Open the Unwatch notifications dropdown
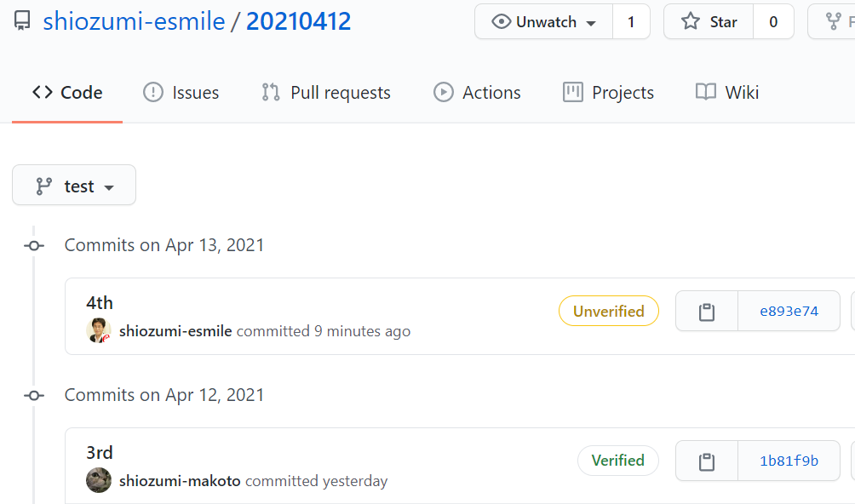855x504 pixels. pos(543,22)
